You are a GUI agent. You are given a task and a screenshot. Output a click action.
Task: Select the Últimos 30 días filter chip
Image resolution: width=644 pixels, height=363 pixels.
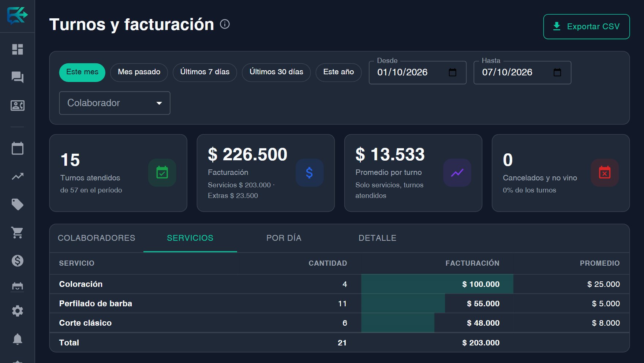pos(276,72)
